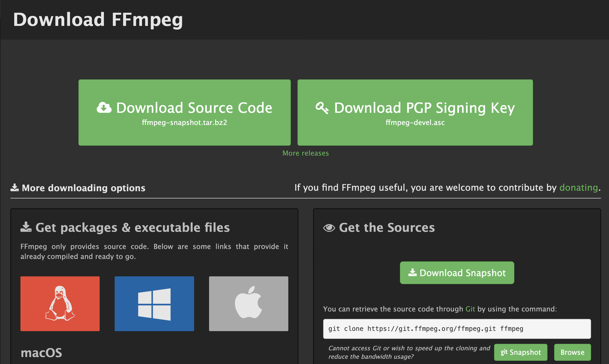Download PGP Signing Key ffmpeg-devel.asc
The image size is (609, 364).
tap(415, 113)
